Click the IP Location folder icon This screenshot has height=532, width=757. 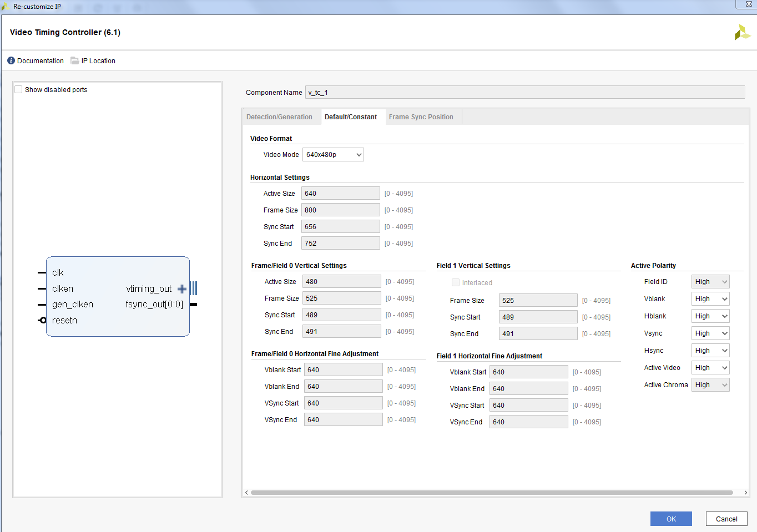tap(75, 61)
